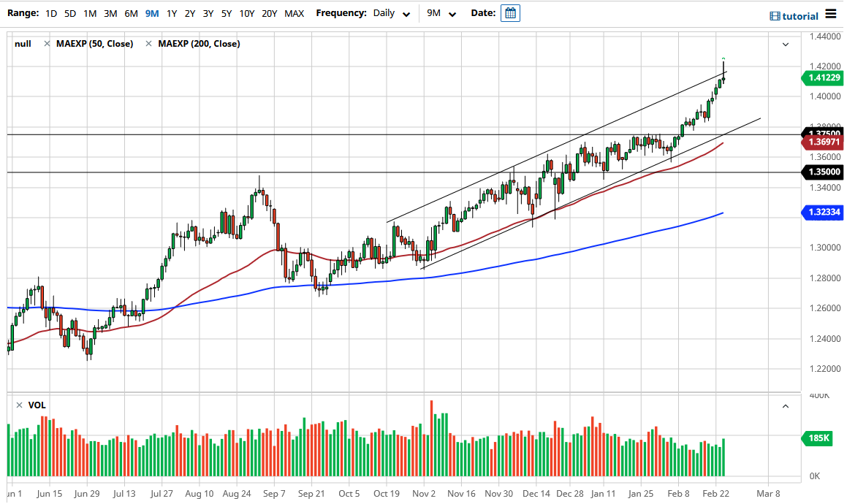Remove the MAEXP (50, Close) indicator
This screenshot has width=847, height=504.
pos(47,44)
